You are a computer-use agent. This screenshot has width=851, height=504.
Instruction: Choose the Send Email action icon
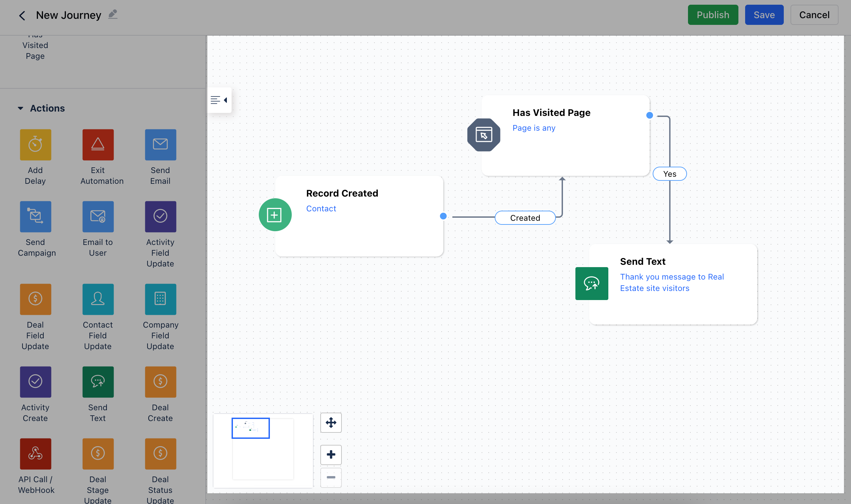[160, 145]
